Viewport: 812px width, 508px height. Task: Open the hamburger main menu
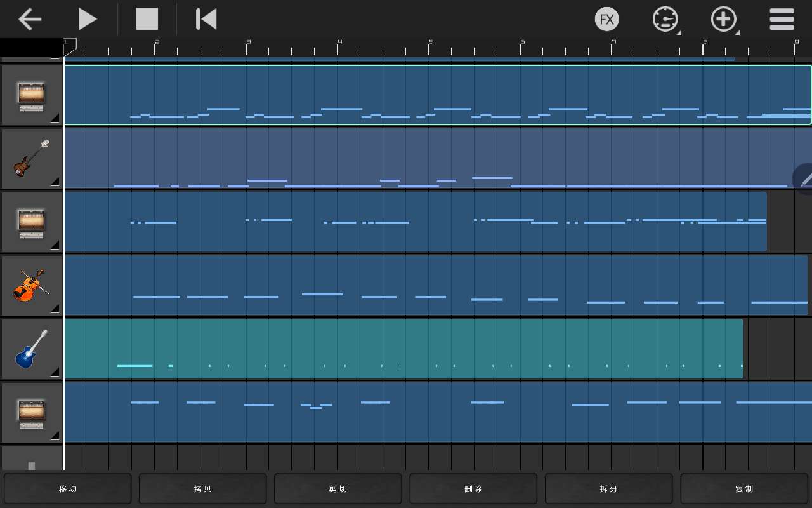[x=782, y=19]
